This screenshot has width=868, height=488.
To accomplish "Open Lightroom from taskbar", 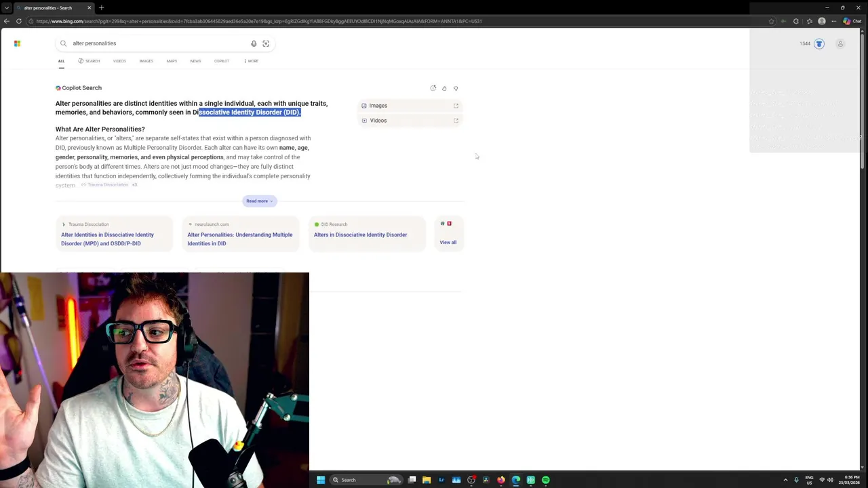I will point(441,480).
